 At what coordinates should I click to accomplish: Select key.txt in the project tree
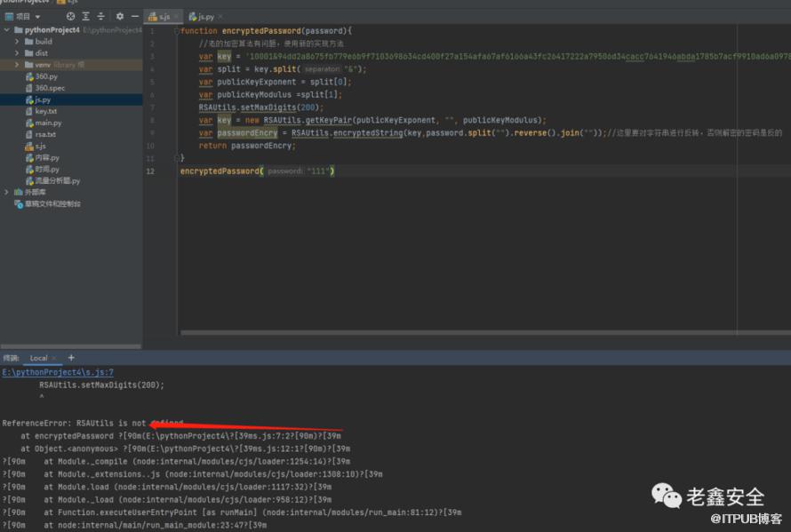tap(46, 111)
